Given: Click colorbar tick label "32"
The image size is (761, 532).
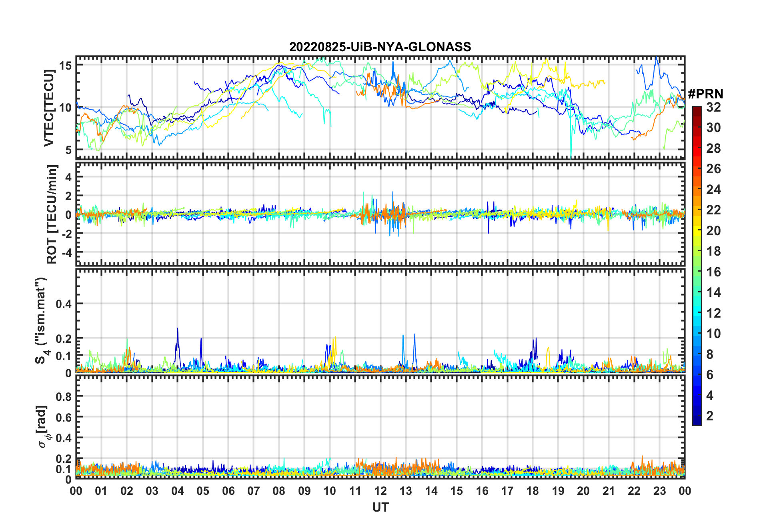Looking at the screenshot, I should click(714, 107).
